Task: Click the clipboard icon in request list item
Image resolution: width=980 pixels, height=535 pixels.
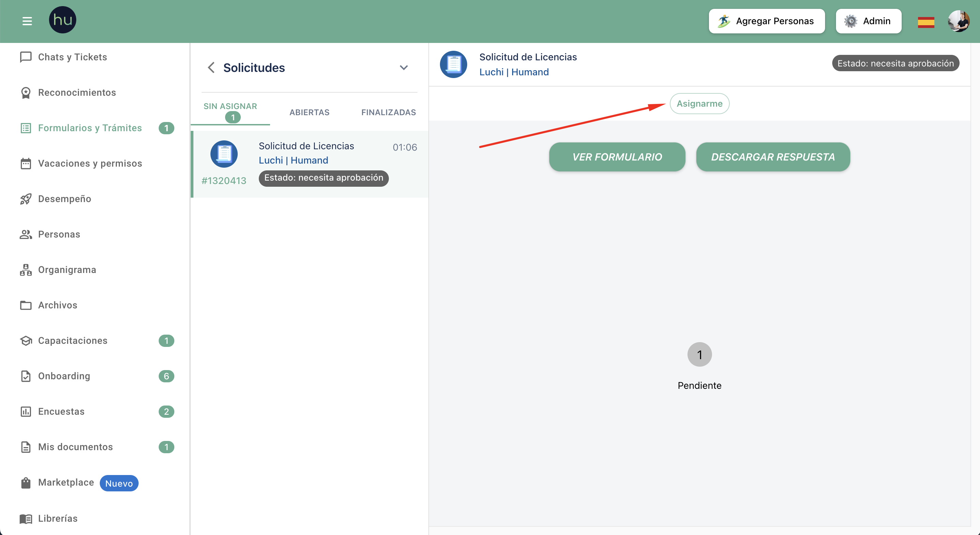Action: point(224,154)
